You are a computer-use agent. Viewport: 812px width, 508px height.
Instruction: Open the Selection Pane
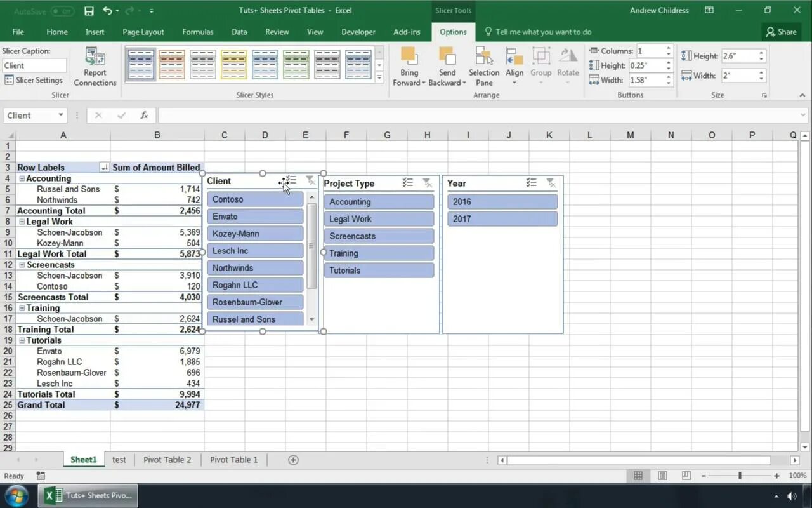click(484, 67)
